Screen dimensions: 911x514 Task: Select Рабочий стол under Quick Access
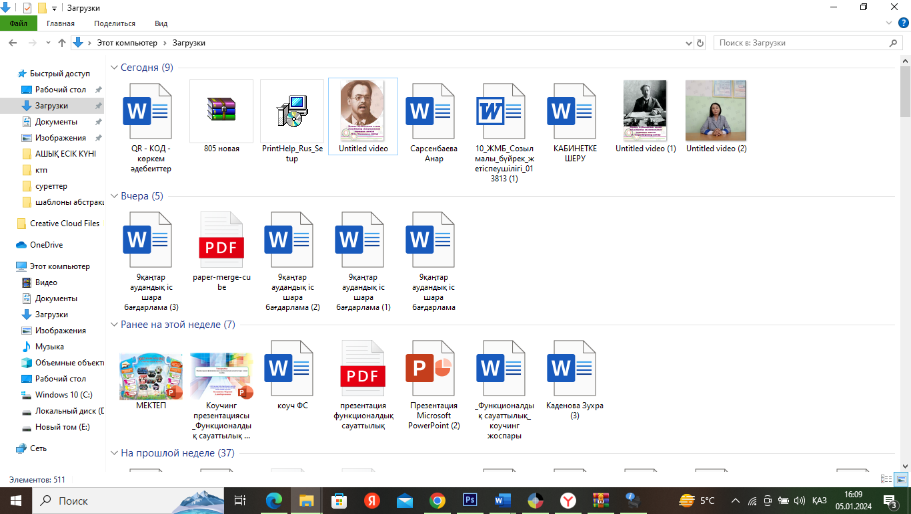[59, 90]
